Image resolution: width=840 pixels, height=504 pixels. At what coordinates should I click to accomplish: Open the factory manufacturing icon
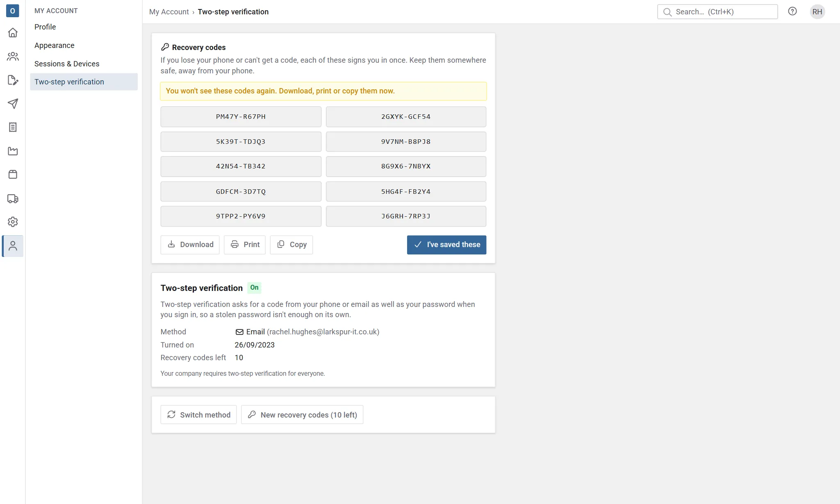(x=13, y=151)
